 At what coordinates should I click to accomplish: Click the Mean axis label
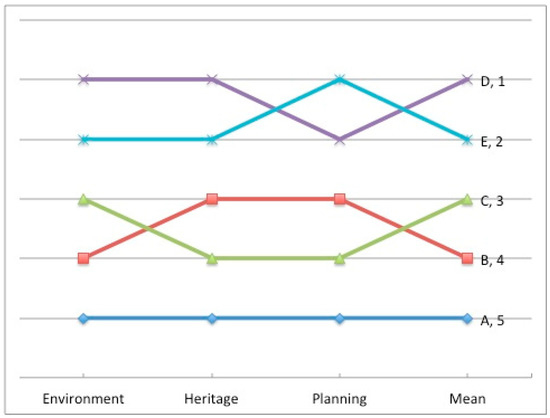pos(468,399)
